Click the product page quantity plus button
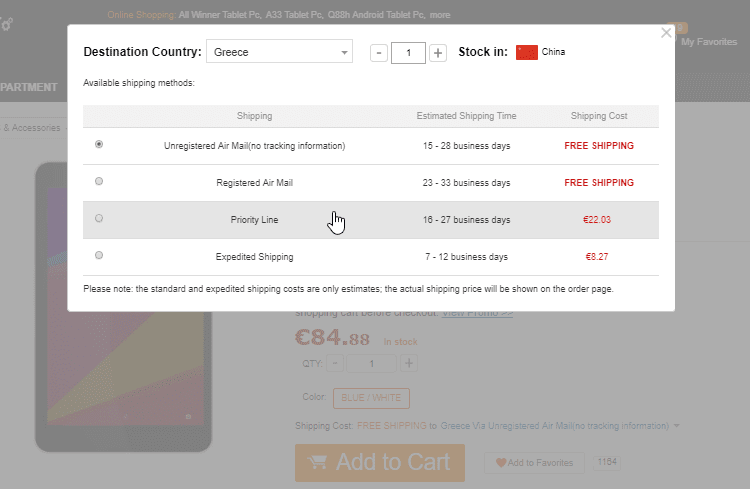The width and height of the screenshot is (750, 489). click(409, 364)
